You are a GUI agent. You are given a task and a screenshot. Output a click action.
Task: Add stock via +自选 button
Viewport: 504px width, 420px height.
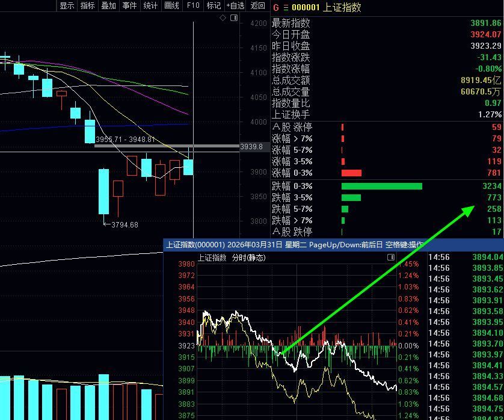(235, 5)
